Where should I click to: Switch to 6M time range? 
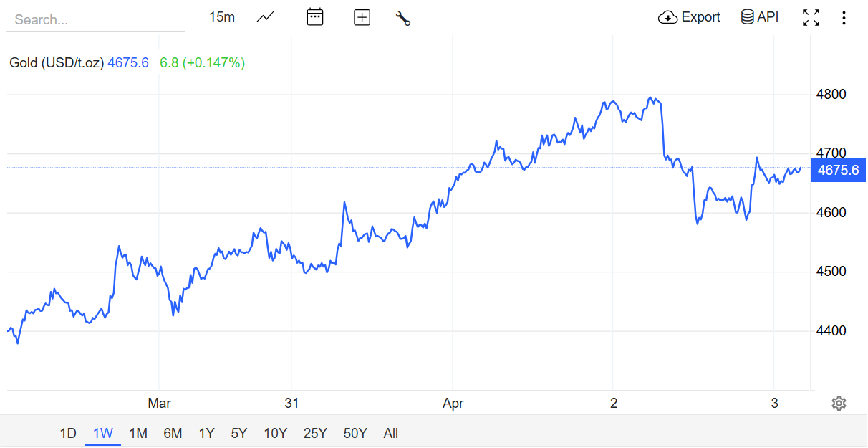(173, 433)
